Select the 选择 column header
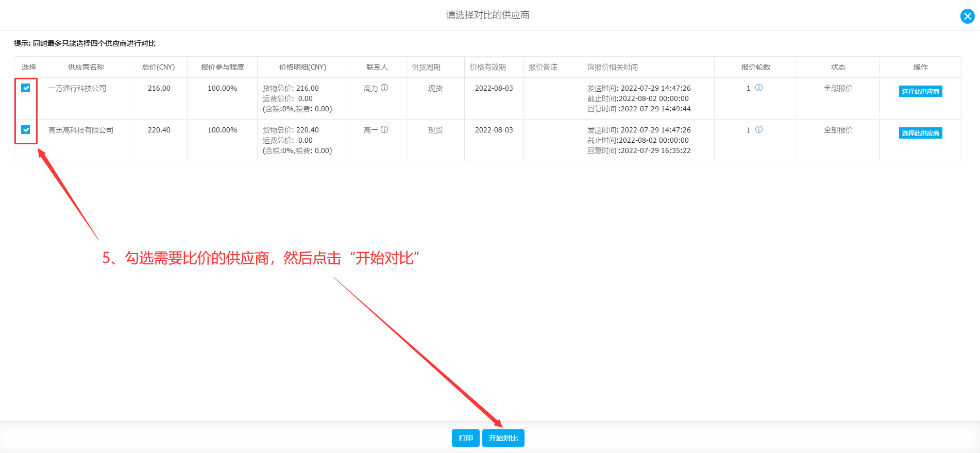 (x=29, y=67)
